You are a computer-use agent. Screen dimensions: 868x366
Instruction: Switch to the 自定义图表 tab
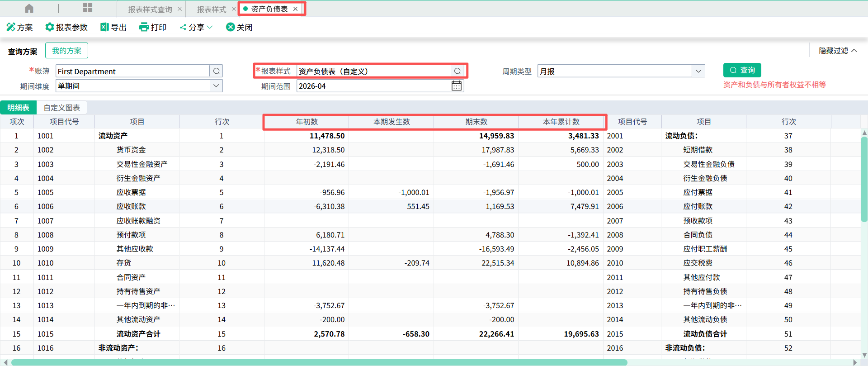click(62, 108)
